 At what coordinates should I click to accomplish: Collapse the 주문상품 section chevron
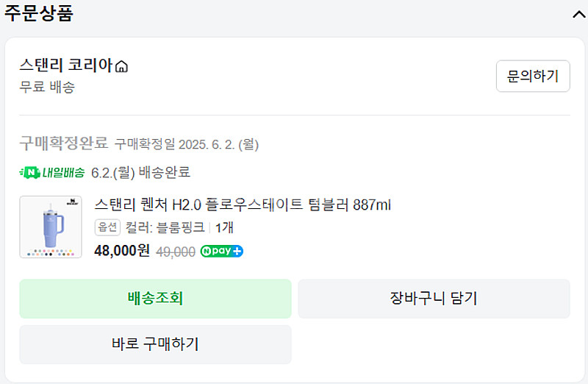[x=578, y=13]
